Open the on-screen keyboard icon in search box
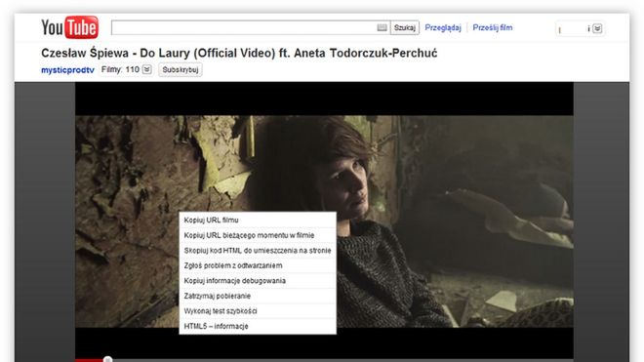Viewport: 644px width, 362px height. coord(382,27)
